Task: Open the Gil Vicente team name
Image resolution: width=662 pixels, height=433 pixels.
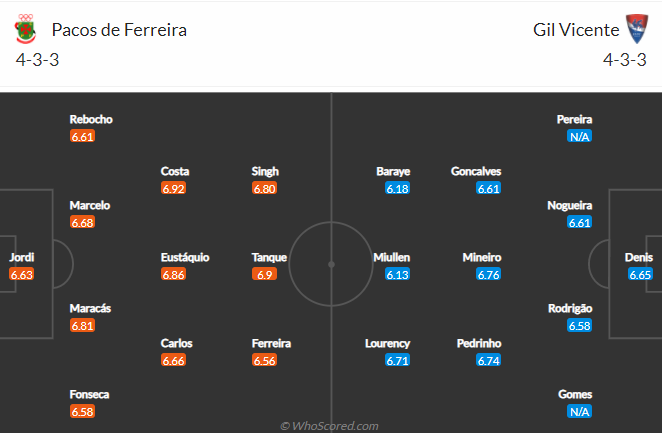Action: tap(576, 30)
